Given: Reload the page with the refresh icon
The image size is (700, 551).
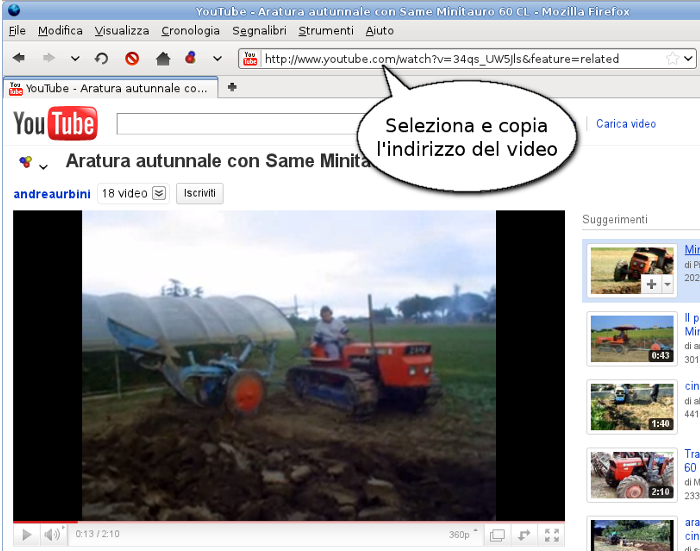Looking at the screenshot, I should 101,59.
